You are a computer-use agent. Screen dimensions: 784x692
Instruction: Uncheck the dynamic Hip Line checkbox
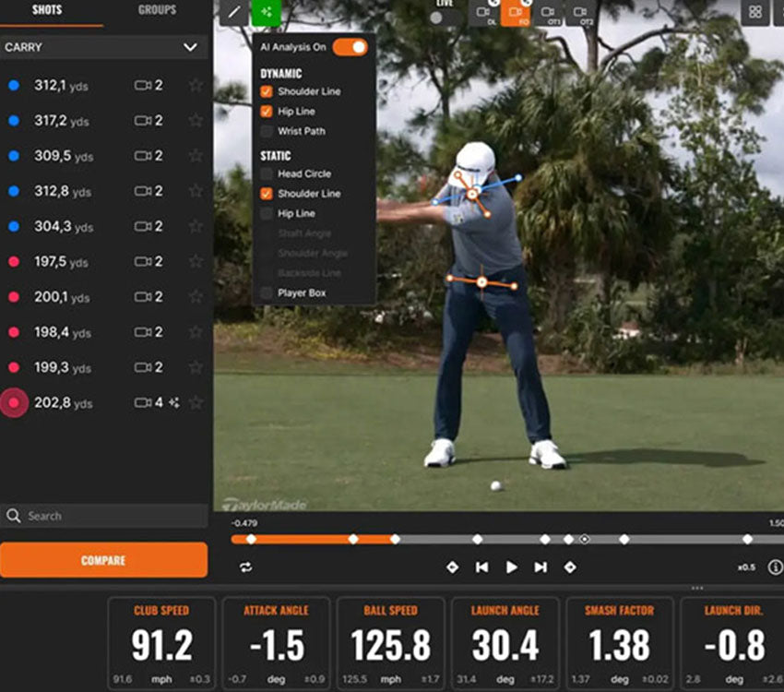click(267, 112)
